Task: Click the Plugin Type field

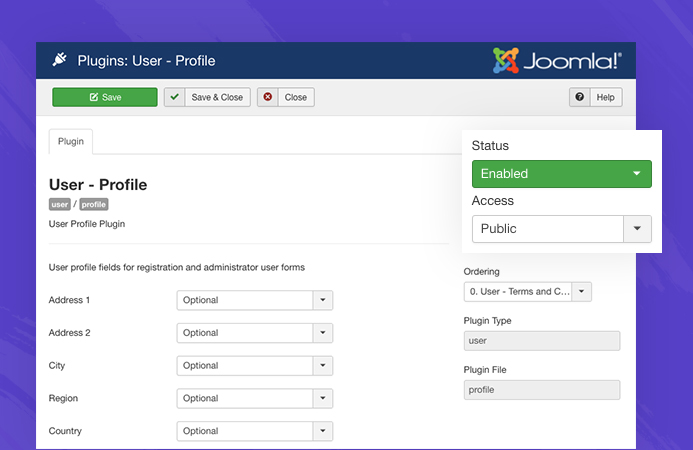Action: [541, 341]
